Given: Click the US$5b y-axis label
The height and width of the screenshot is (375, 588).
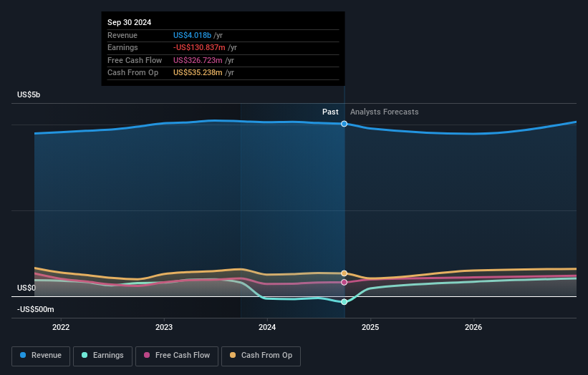Looking at the screenshot, I should pyautogui.click(x=29, y=94).
